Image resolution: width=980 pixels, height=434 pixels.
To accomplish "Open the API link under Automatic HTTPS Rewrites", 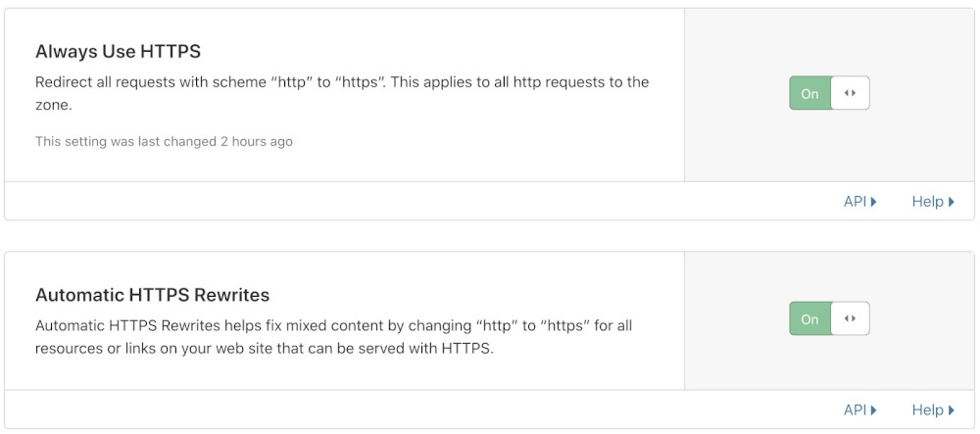I will click(x=855, y=410).
